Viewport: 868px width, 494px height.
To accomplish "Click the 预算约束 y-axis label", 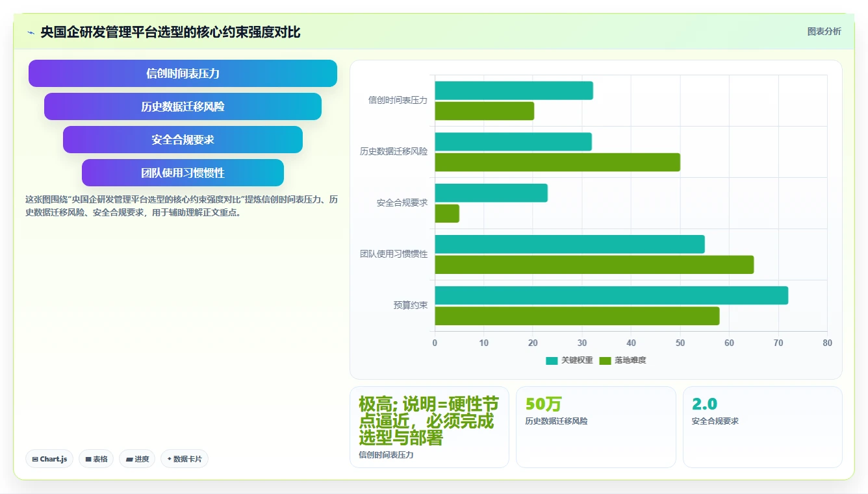I will pos(411,305).
